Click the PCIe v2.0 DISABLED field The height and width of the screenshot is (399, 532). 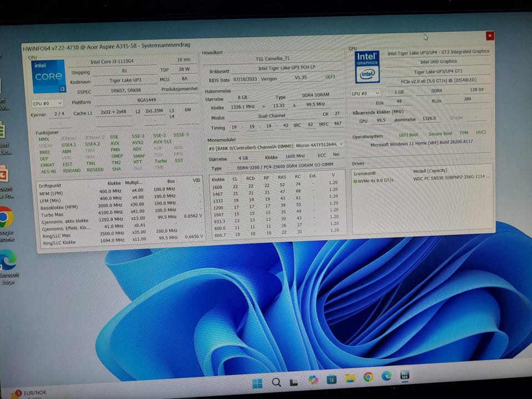pyautogui.click(x=438, y=81)
